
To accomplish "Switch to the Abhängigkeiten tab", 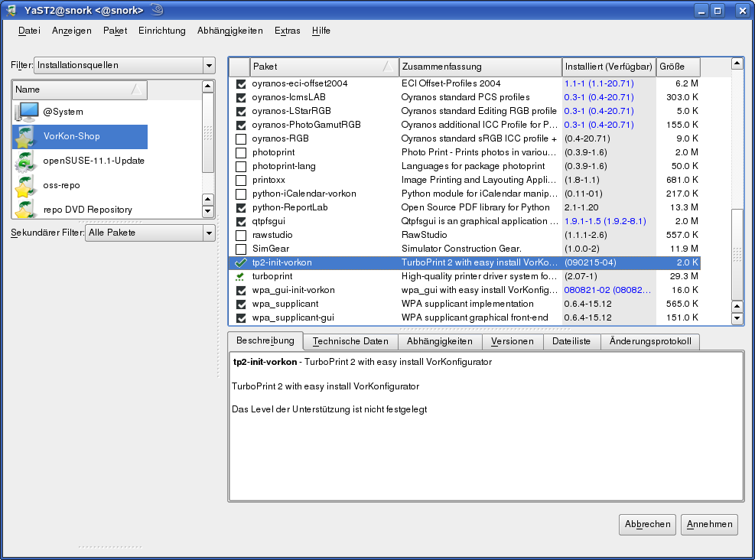I will [x=440, y=341].
